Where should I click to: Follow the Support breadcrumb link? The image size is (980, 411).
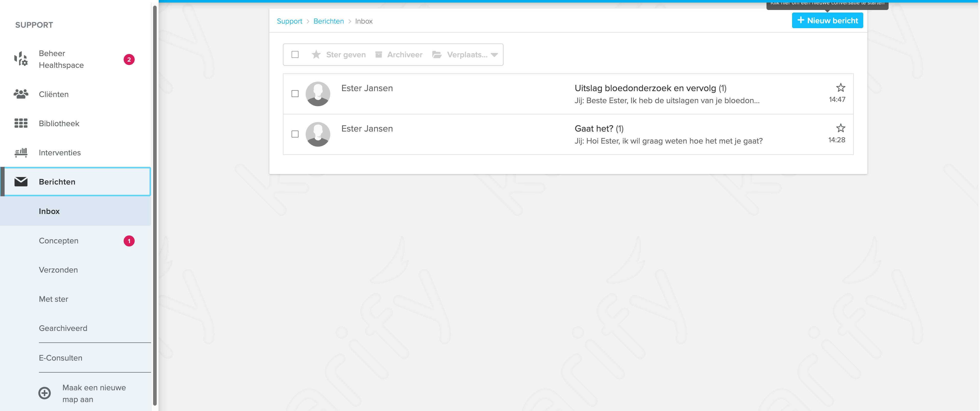(x=289, y=21)
